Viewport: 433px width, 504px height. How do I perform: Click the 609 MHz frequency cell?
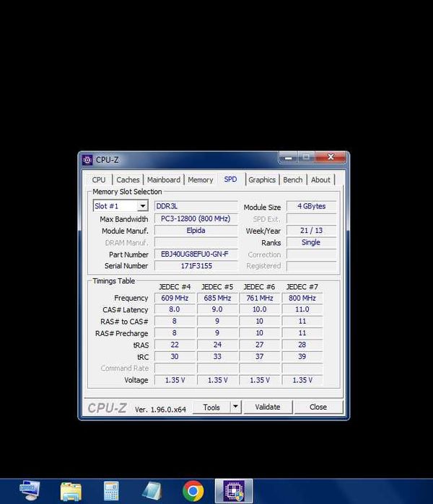175,298
